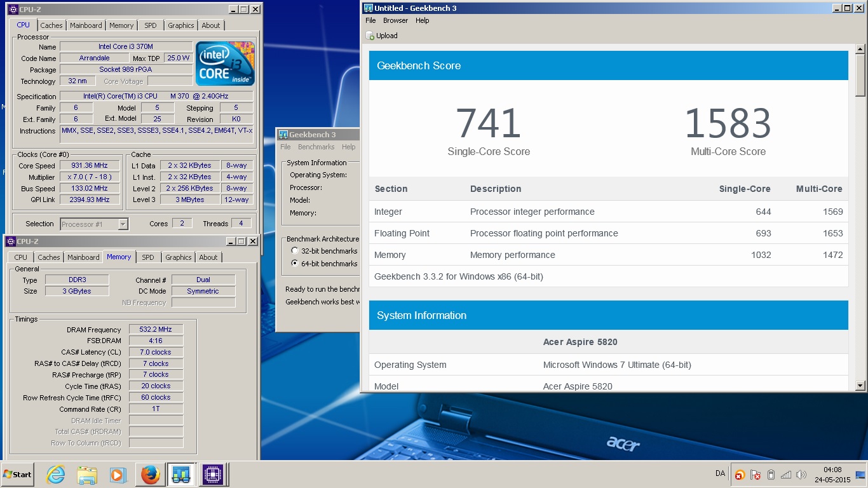Open About tab in lower CPU-Z window
Viewport: 868px width, 488px height.
click(x=208, y=257)
